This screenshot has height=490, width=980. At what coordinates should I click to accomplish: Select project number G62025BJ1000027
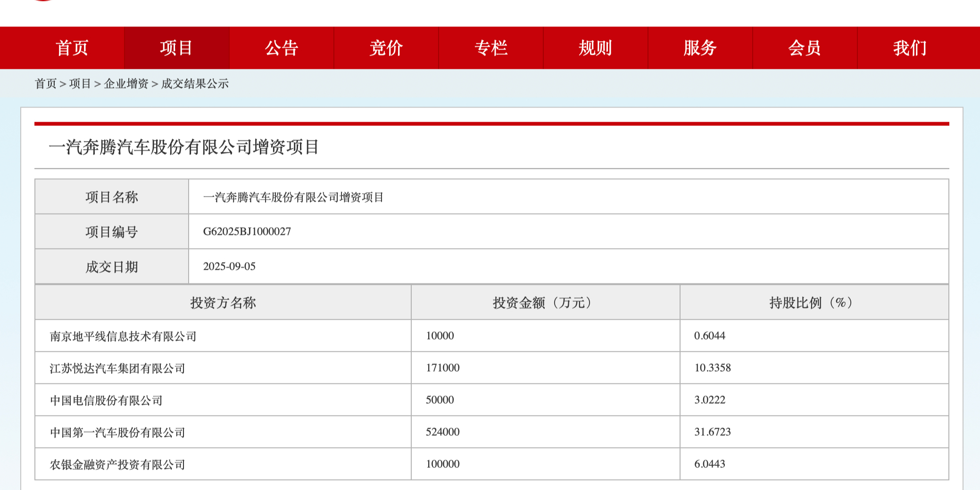click(x=247, y=232)
